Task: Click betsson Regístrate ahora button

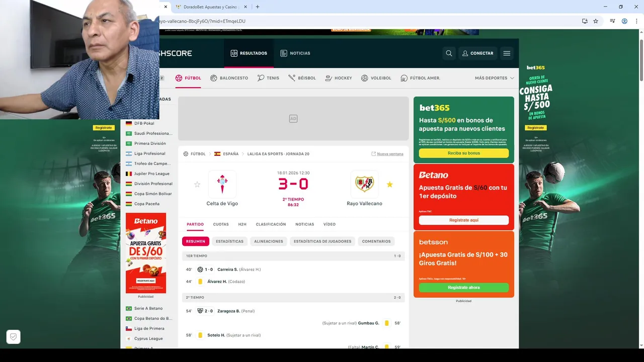Action: [x=464, y=288]
